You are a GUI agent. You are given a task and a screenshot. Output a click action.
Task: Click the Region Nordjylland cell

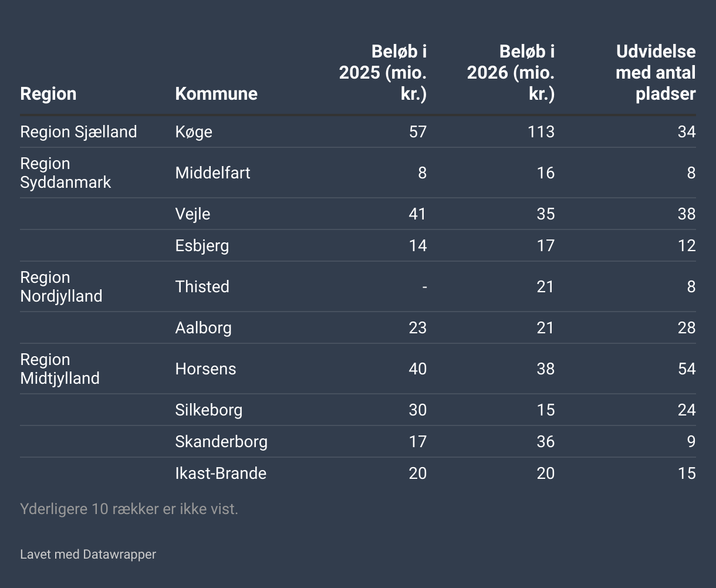pyautogui.click(x=61, y=287)
